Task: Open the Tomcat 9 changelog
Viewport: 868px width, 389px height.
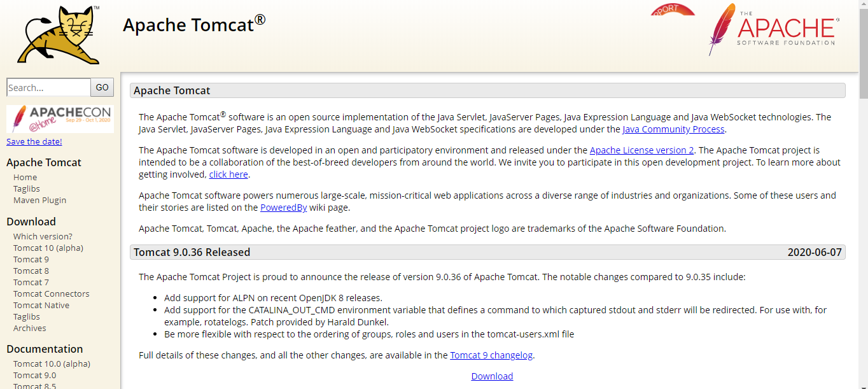Action: click(x=491, y=355)
